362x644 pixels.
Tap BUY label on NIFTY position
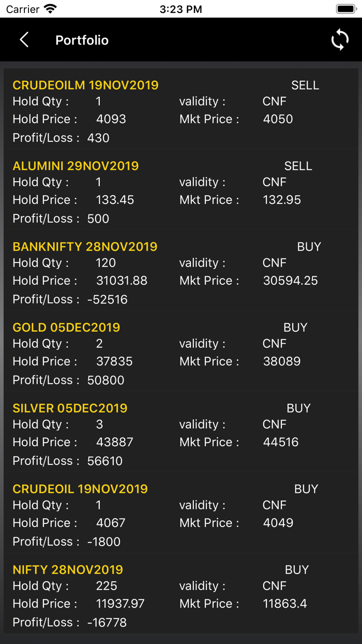296,569
